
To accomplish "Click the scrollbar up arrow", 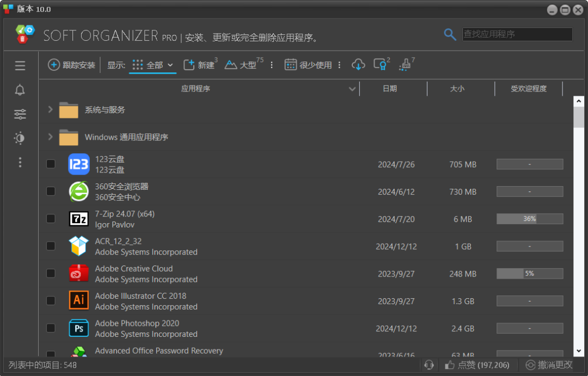I will click(x=579, y=101).
